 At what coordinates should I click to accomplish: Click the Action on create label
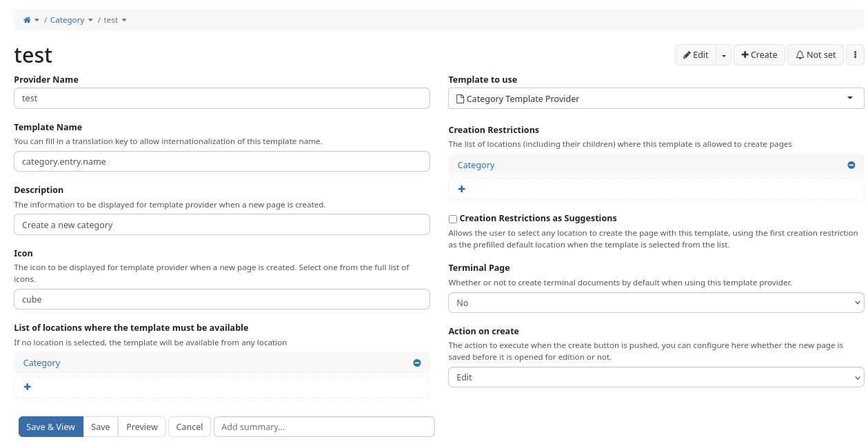pyautogui.click(x=484, y=331)
